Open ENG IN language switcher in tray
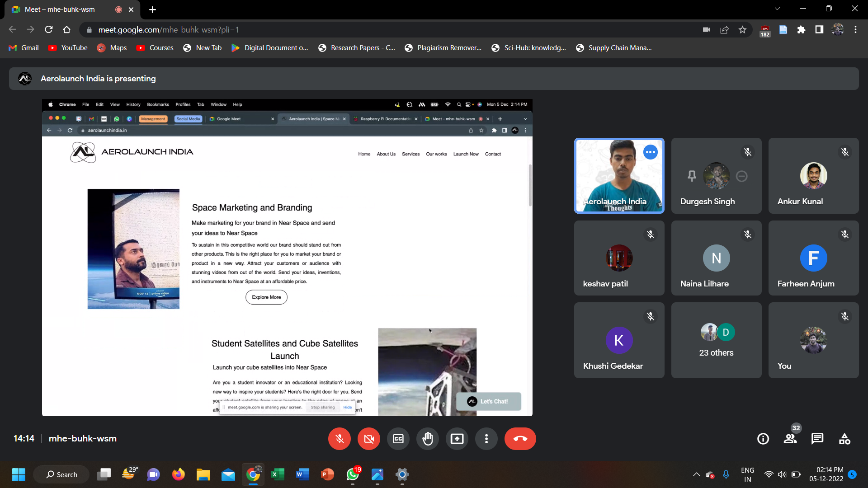 748,474
